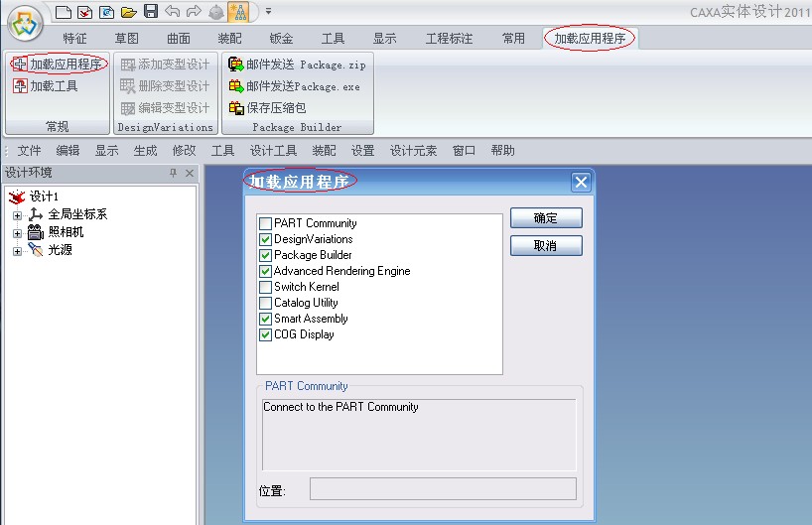
Task: Click the 加载应用程序 ribbon command
Action: (59, 65)
